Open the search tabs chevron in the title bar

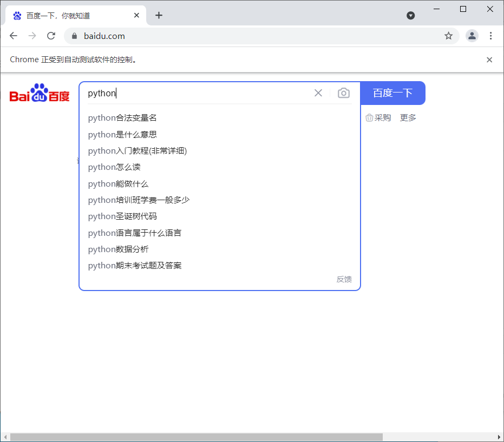pos(411,15)
